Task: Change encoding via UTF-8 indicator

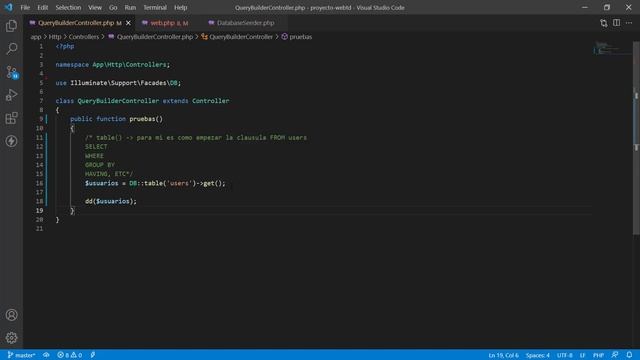Action: (x=564, y=355)
